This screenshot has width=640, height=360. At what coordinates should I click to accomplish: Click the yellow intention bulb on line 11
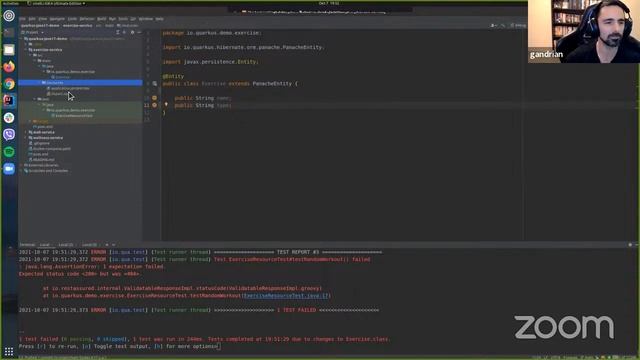click(166, 104)
